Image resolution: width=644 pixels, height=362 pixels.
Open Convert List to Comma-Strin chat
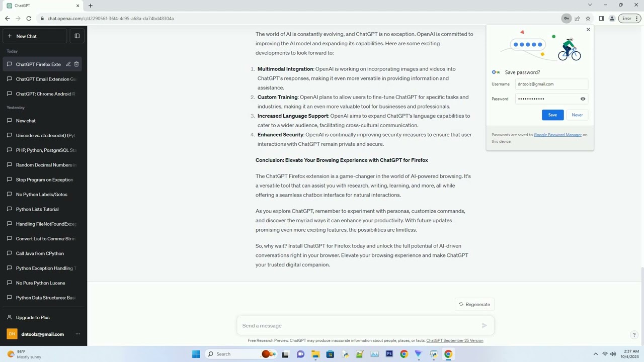tap(43, 239)
